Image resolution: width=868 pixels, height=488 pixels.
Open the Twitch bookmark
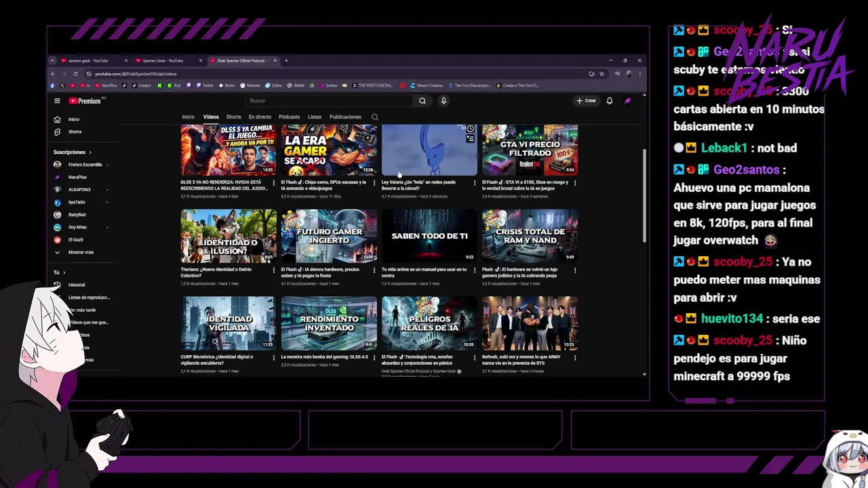205,85
